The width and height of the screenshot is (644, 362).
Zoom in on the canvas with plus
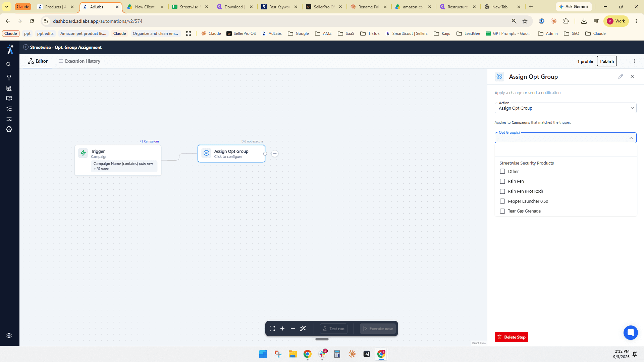[x=282, y=329]
